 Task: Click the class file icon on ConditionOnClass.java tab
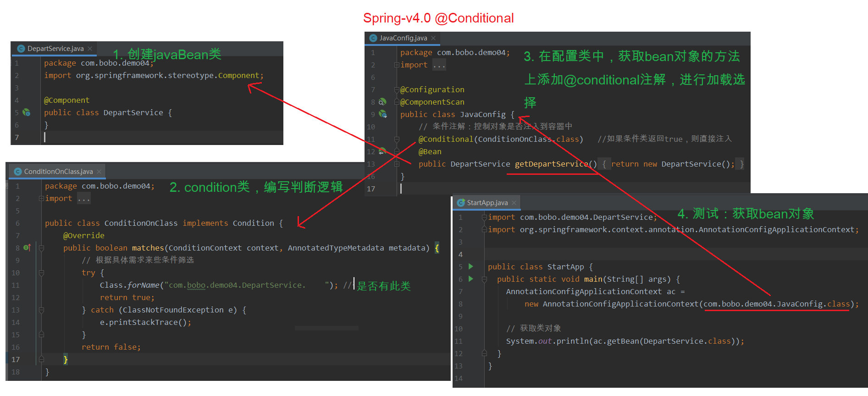pos(18,172)
